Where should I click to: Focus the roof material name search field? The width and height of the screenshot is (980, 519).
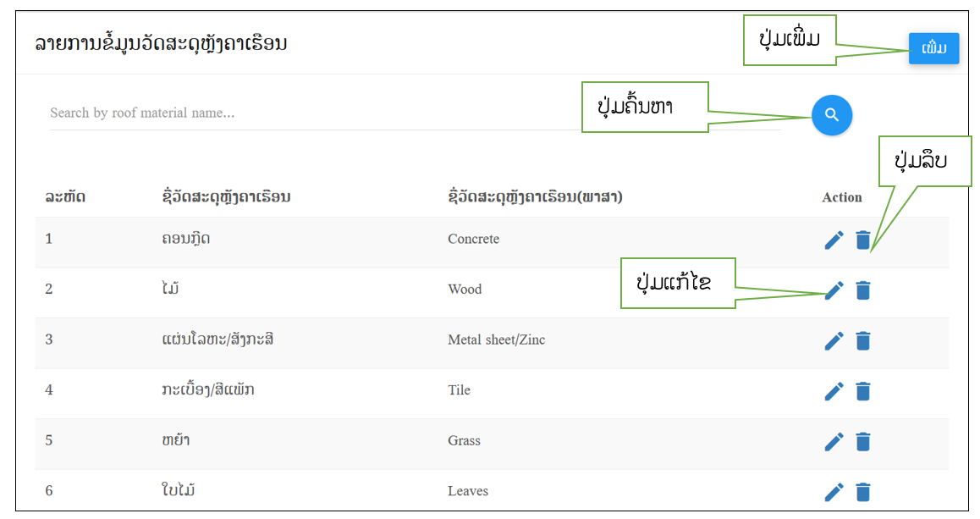coord(415,113)
